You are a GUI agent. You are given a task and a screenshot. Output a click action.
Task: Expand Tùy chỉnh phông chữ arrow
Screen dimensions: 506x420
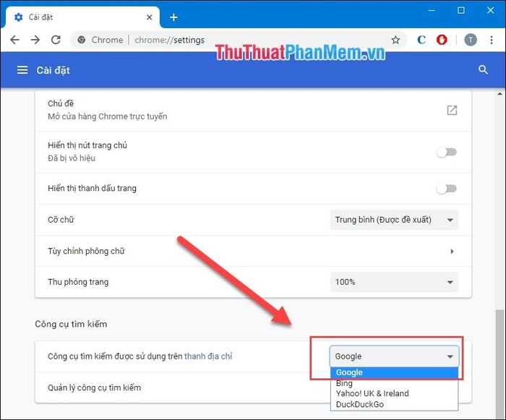click(x=452, y=251)
